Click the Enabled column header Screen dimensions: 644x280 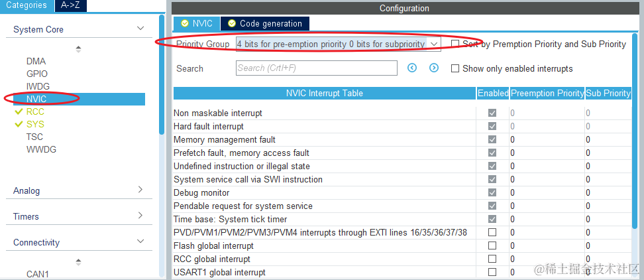493,94
